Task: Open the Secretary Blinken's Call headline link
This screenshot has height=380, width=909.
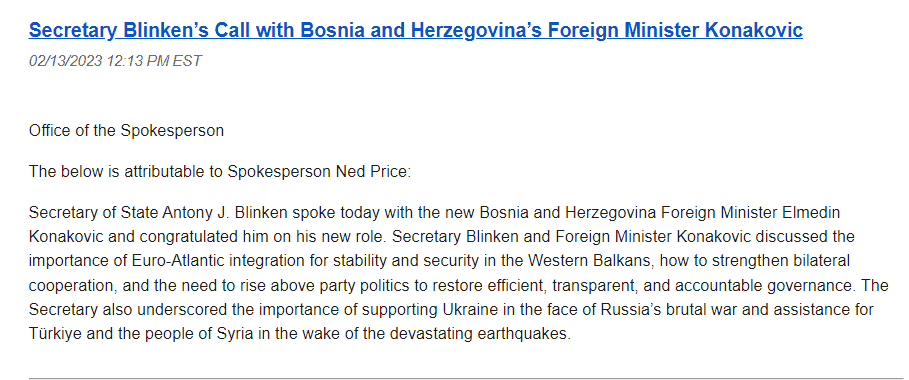Action: [416, 30]
